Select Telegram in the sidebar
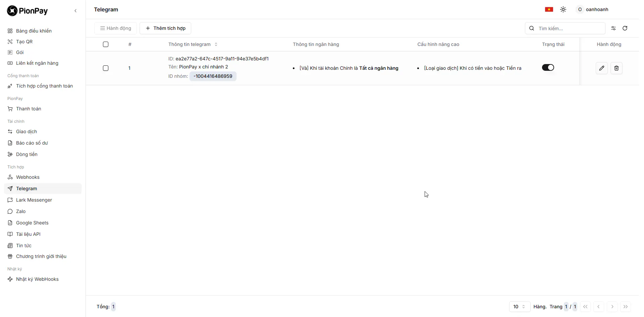 click(x=43, y=189)
